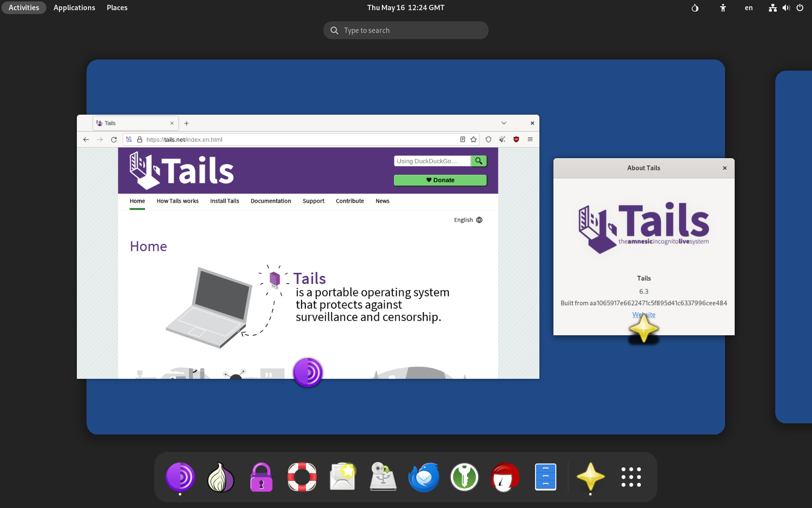Image resolution: width=812 pixels, height=508 pixels.
Task: Open browser hamburger menu
Action: click(530, 139)
